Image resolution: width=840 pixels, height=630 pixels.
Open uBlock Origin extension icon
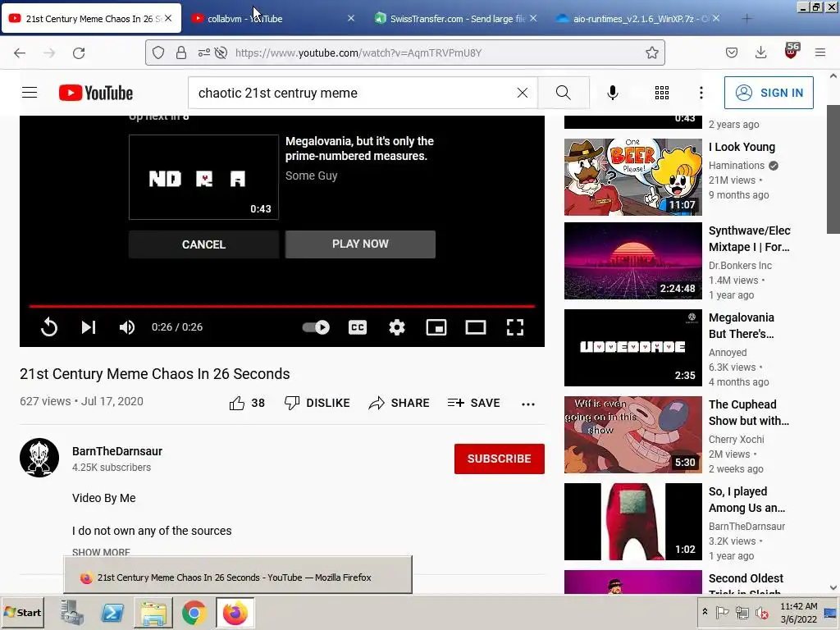tap(792, 52)
